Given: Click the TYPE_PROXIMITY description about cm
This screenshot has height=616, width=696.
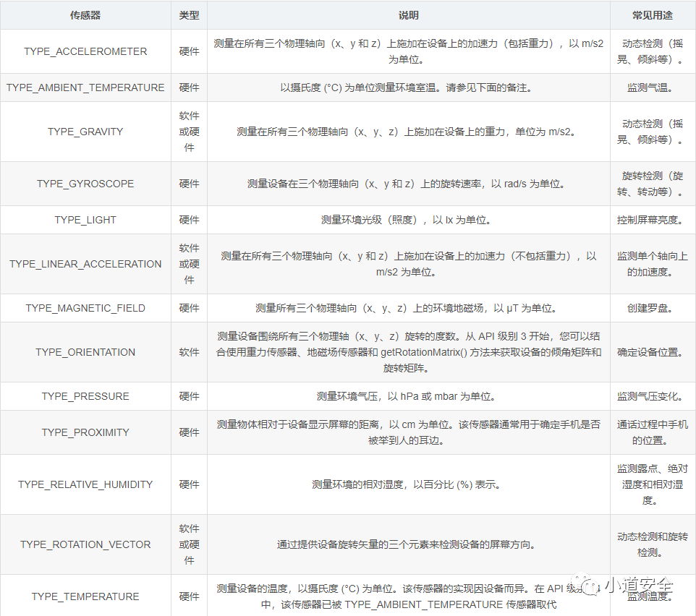Looking at the screenshot, I should (x=408, y=432).
